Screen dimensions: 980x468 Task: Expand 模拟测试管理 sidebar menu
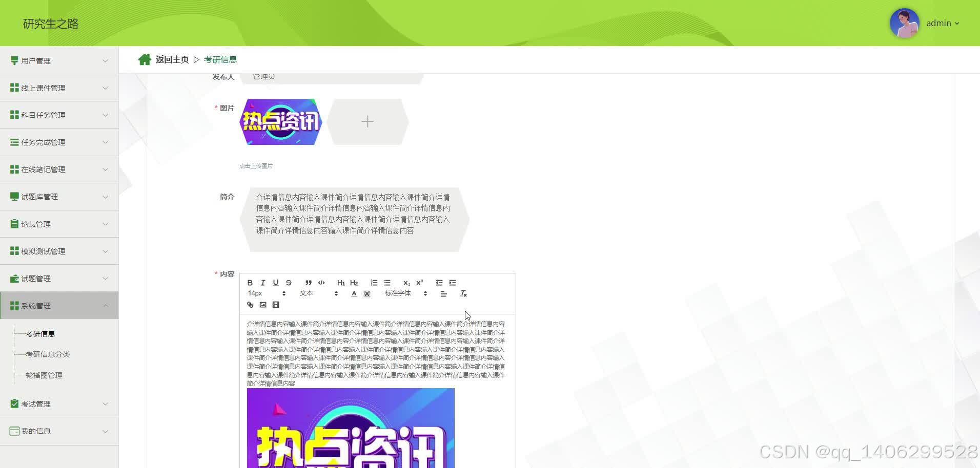(x=59, y=251)
